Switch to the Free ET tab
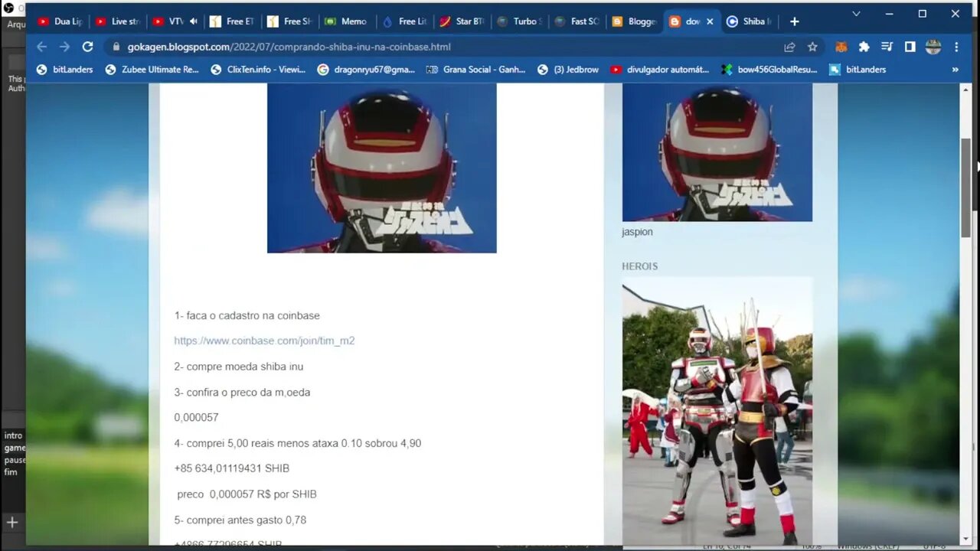Screen dimensions: 980x551 click(232, 21)
